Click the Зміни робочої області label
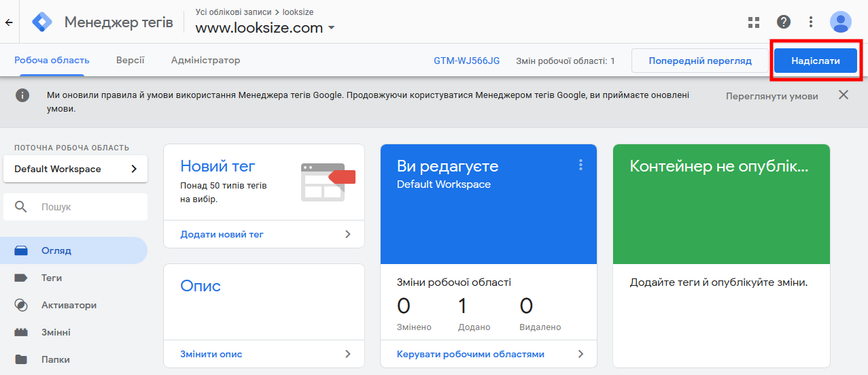 454,282
